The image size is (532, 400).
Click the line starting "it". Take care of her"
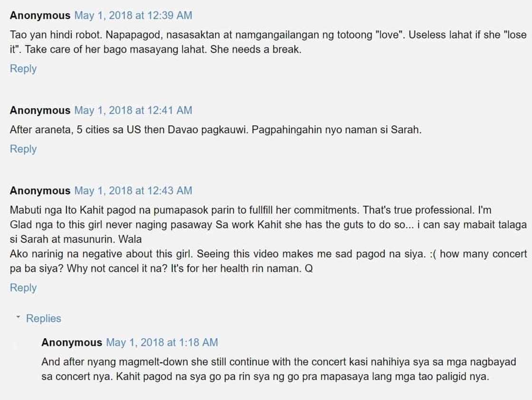[x=155, y=49]
